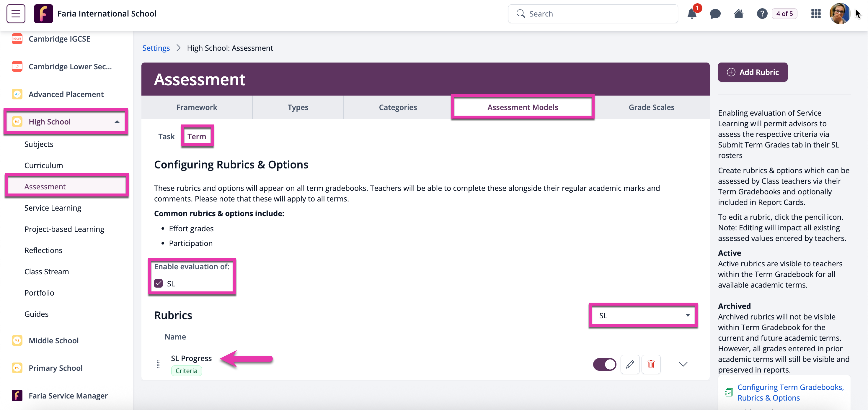Edit SL Progress with pencil icon
Viewport: 868px width, 410px height.
[x=630, y=364]
